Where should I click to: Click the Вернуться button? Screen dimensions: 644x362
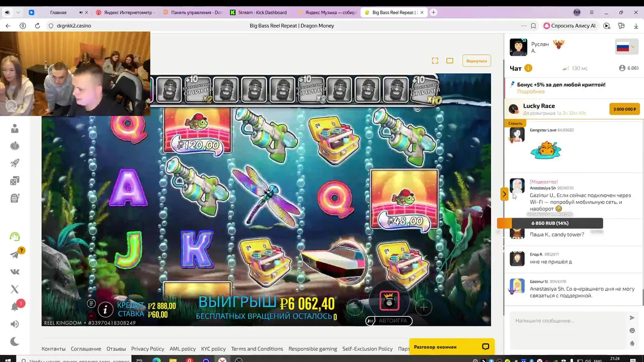(476, 61)
